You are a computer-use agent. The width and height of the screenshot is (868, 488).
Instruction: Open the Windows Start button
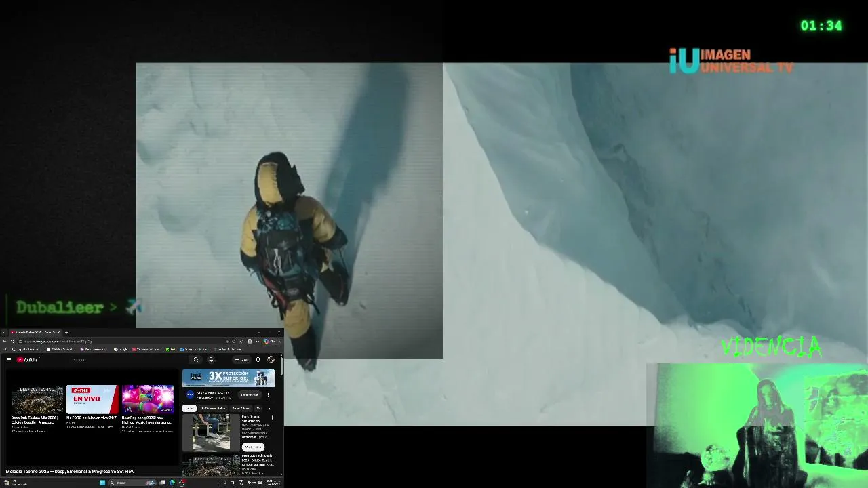coord(102,483)
